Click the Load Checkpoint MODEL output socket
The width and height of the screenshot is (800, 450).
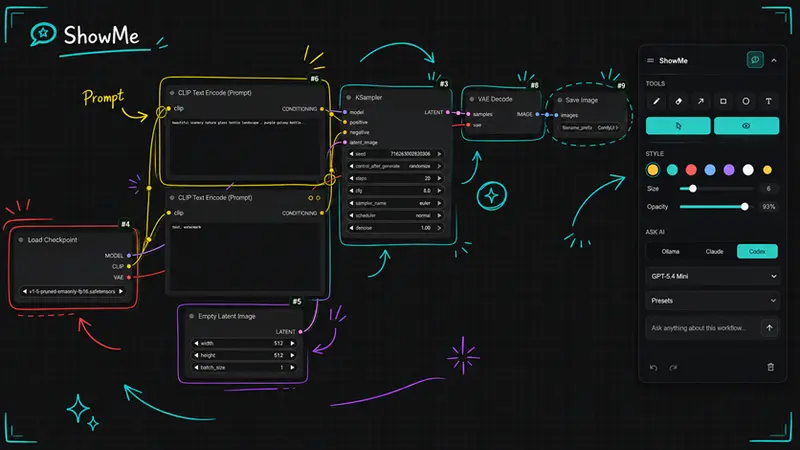pos(129,256)
